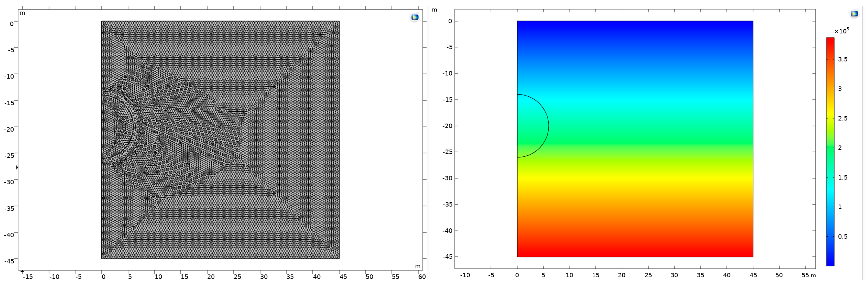Click the COMSOL logo on the mesh plot
This screenshot has width=868, height=284.
pos(414,17)
